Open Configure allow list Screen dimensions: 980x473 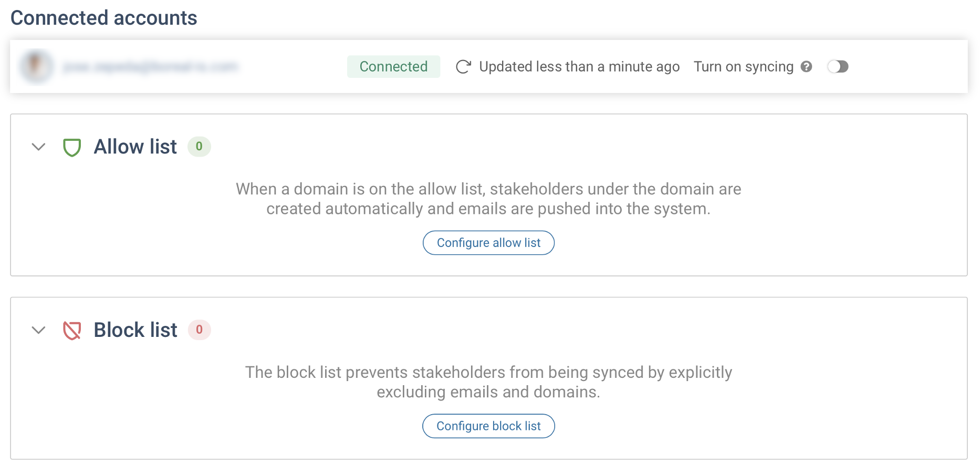pos(488,243)
